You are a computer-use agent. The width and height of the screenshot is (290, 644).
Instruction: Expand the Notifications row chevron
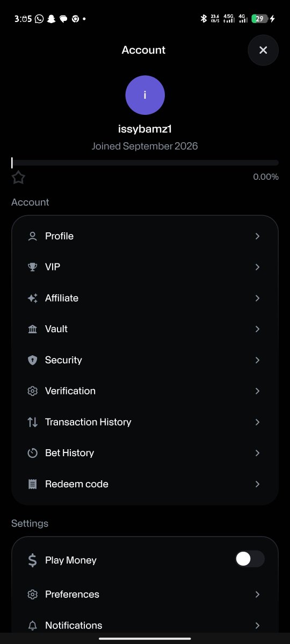coord(257,625)
